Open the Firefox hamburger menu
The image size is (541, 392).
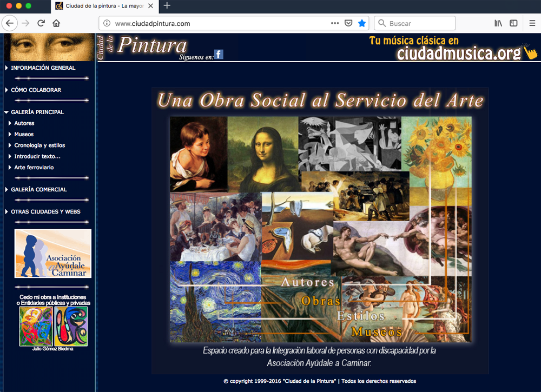[532, 23]
